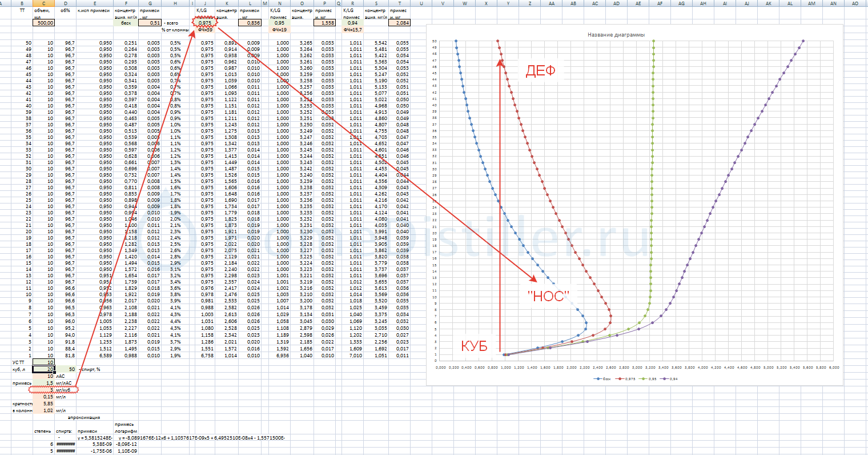The height and width of the screenshot is (455, 868).
Task: Click the chart title 'Название диаграммы'
Action: coord(616,35)
